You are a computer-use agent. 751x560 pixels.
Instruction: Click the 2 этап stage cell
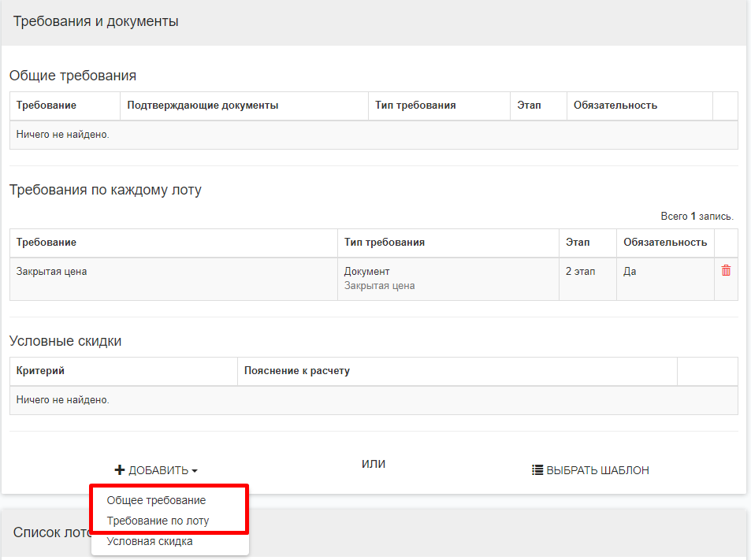[581, 272]
